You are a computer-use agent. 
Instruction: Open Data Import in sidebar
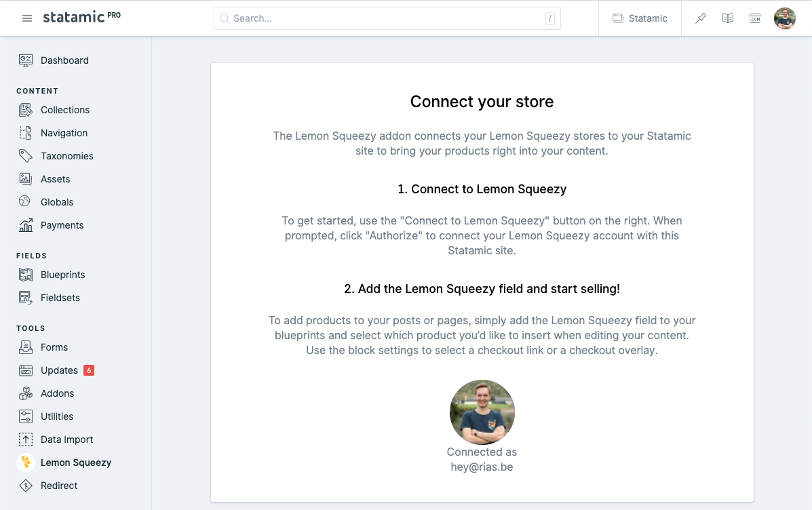66,439
